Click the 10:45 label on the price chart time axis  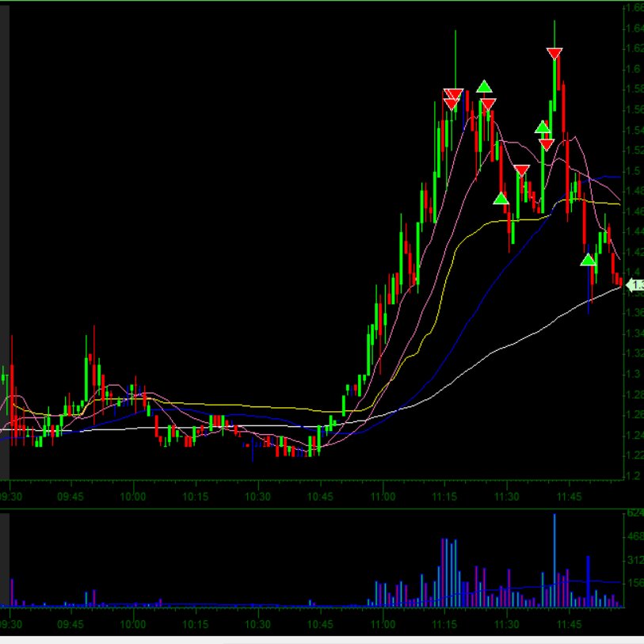320,497
